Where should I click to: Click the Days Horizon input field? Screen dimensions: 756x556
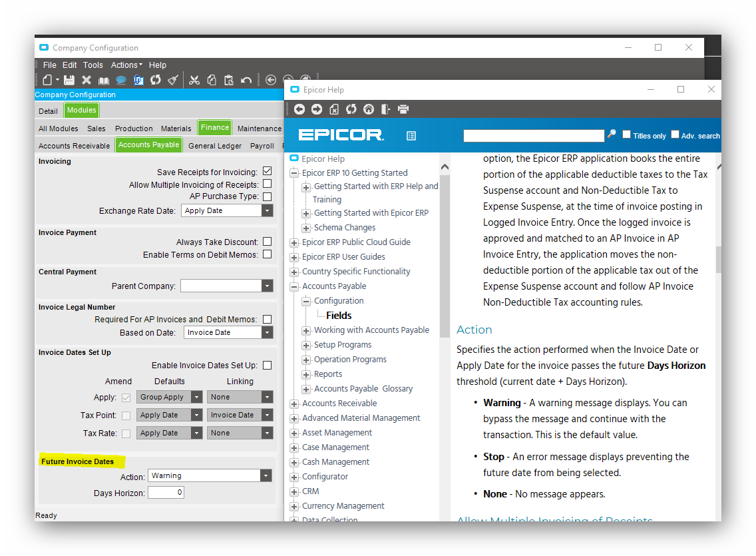coord(166,492)
